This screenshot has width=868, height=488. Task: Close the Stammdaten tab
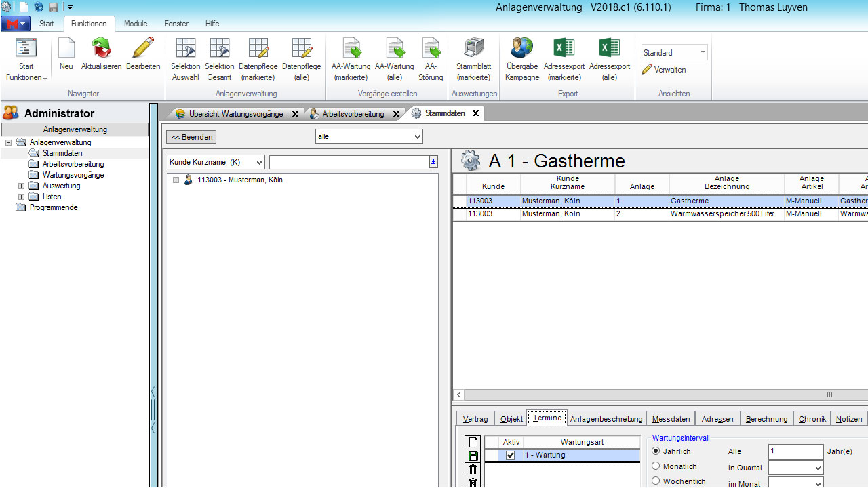[475, 113]
